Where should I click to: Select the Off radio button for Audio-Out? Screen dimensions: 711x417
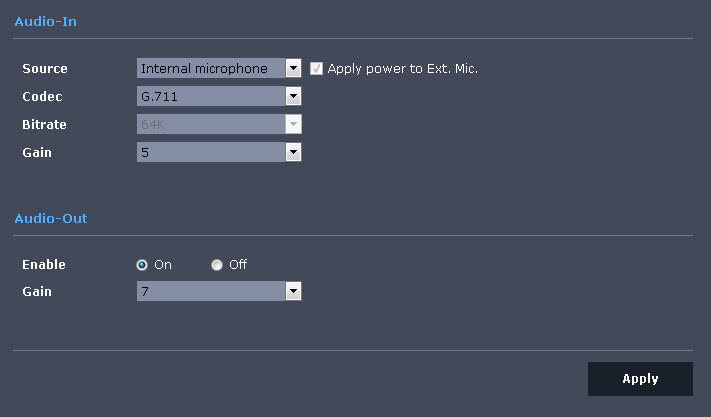[217, 265]
